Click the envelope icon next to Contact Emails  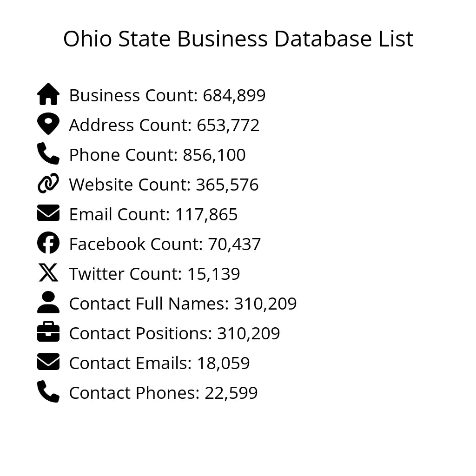coord(48,362)
